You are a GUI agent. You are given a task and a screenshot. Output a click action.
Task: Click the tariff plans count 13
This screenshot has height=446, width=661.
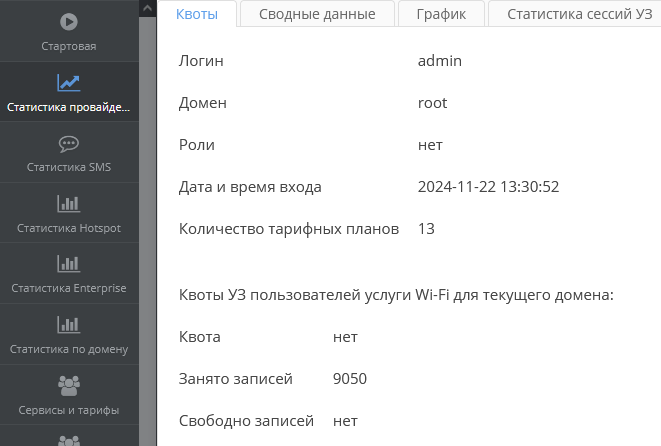(426, 229)
